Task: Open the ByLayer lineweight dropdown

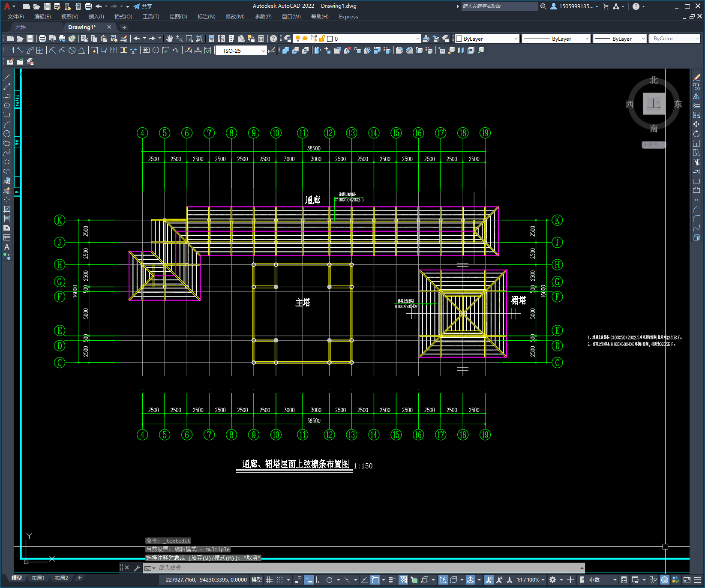Action: 620,39
